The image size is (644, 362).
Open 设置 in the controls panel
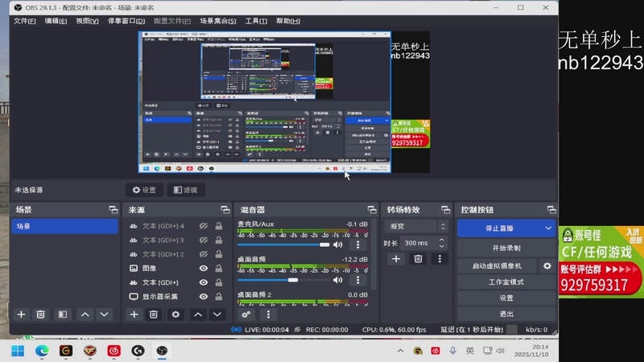point(506,298)
